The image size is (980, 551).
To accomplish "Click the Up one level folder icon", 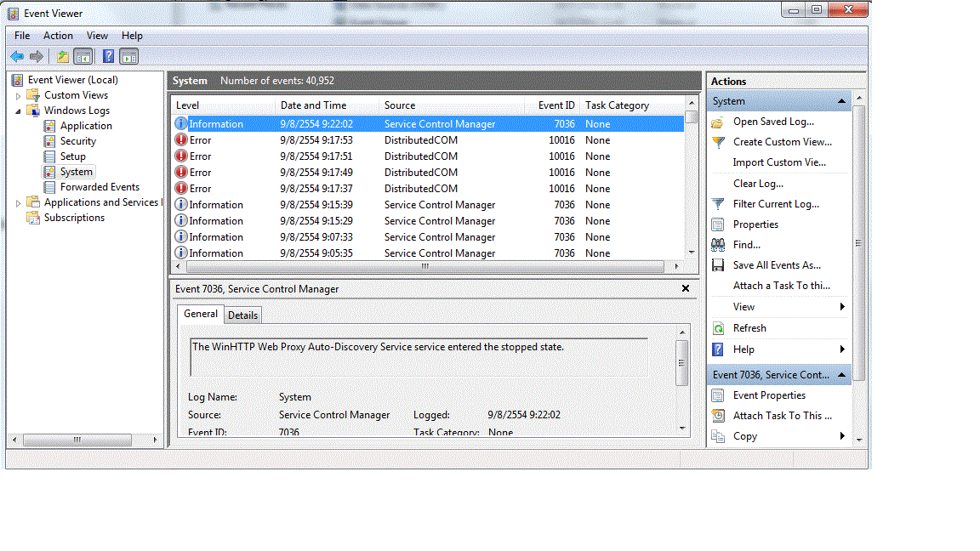I will point(62,57).
